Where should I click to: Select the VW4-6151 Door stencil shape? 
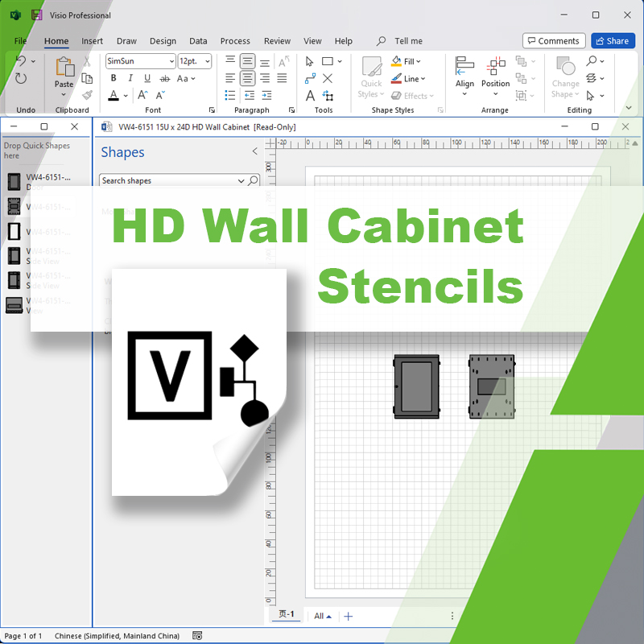pyautogui.click(x=14, y=181)
